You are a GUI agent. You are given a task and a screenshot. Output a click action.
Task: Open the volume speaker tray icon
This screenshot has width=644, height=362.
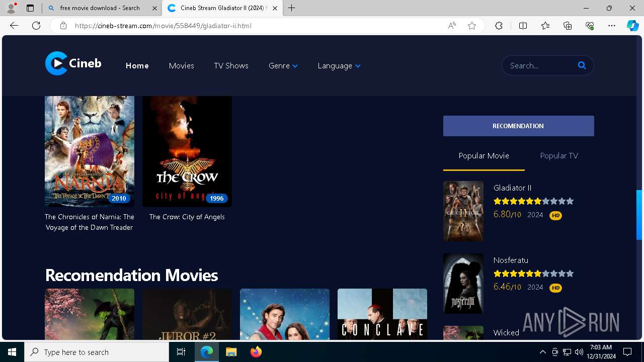click(x=579, y=352)
